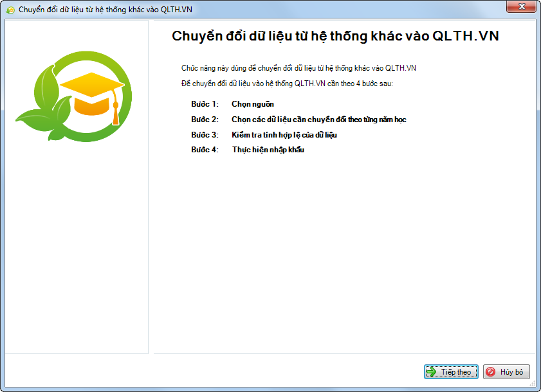Click 'Kiểm tra tính hợp lệ của dữ liệu'
This screenshot has width=541, height=392.
[x=284, y=135]
